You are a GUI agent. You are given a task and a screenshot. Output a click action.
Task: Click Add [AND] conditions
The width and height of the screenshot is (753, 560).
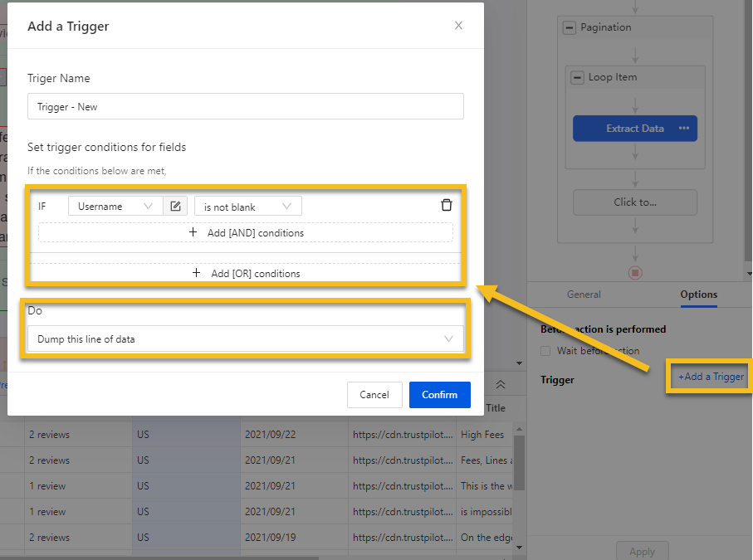click(x=246, y=233)
